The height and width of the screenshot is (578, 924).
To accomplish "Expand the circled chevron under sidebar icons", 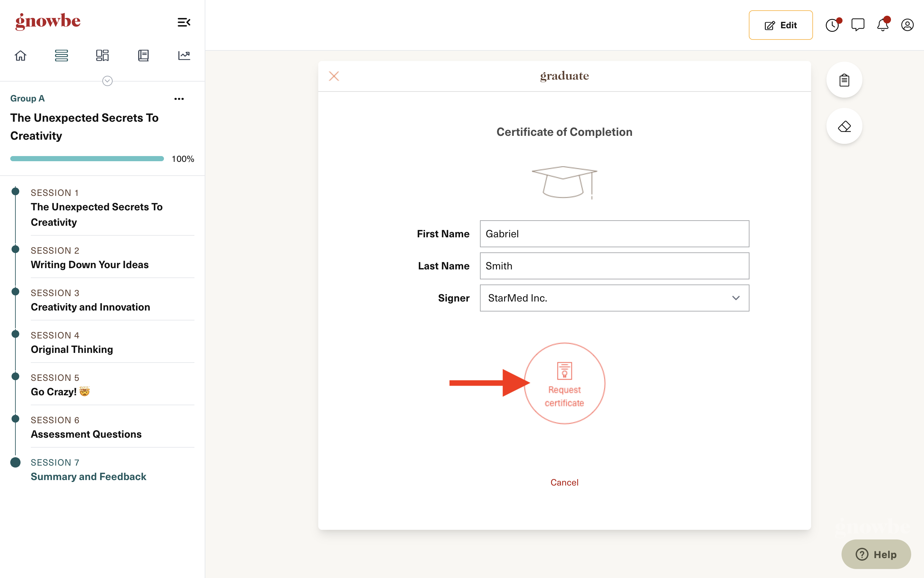I will click(x=107, y=81).
